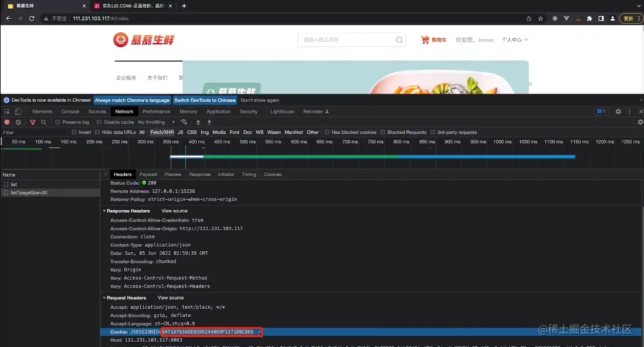Open network conditions wifi icon
The height and width of the screenshot is (347, 644).
(x=184, y=122)
